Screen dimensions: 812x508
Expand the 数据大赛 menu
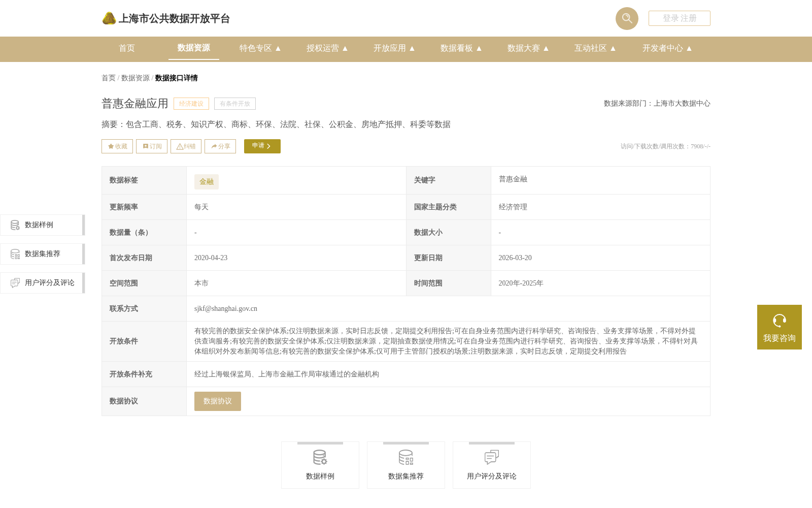click(528, 48)
